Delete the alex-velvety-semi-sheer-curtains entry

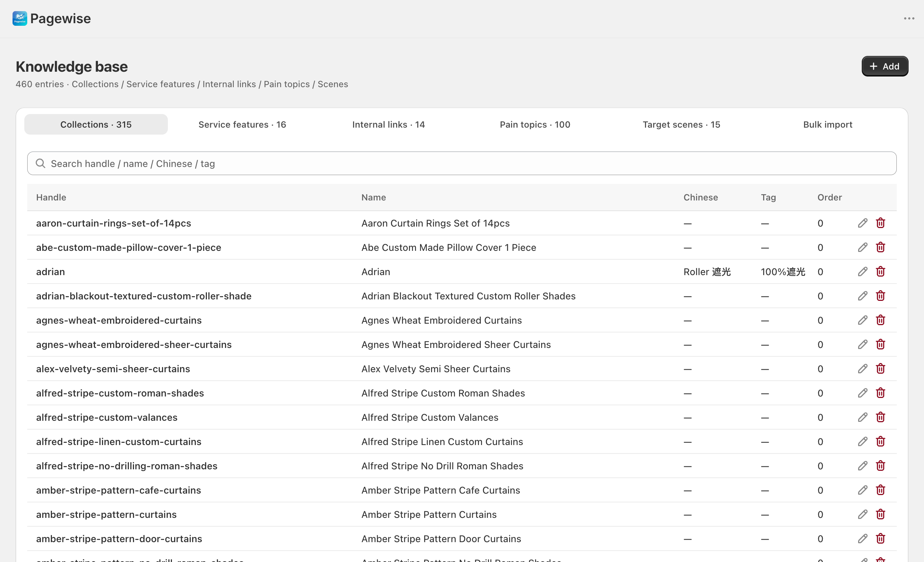click(881, 369)
